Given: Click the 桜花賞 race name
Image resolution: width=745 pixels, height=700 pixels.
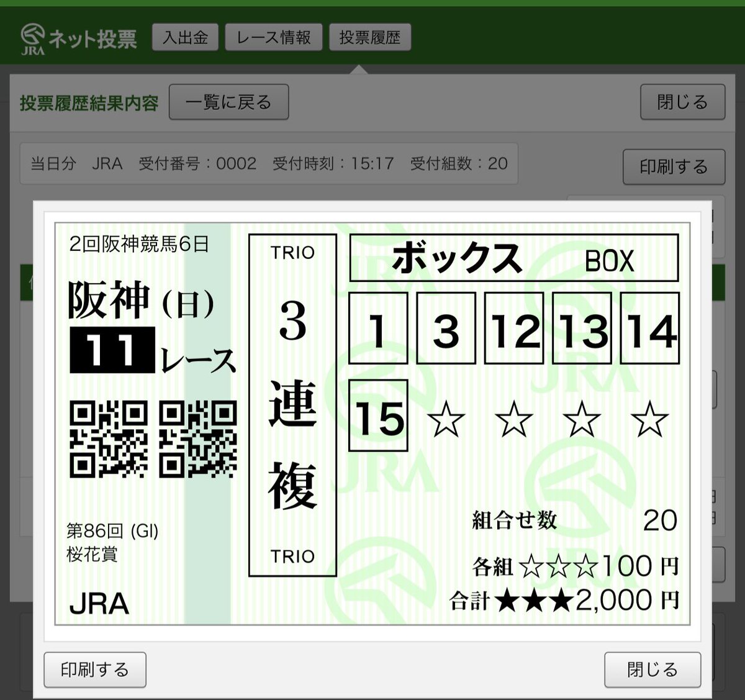Looking at the screenshot, I should (92, 553).
